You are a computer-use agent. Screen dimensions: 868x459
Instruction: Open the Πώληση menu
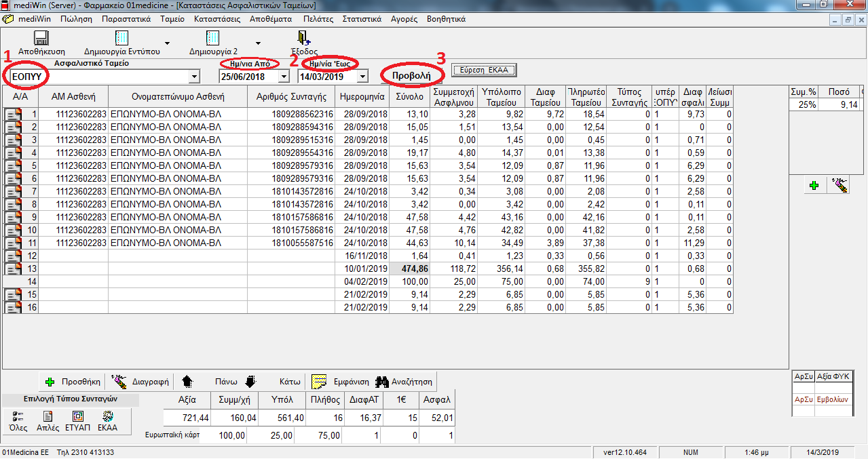76,19
